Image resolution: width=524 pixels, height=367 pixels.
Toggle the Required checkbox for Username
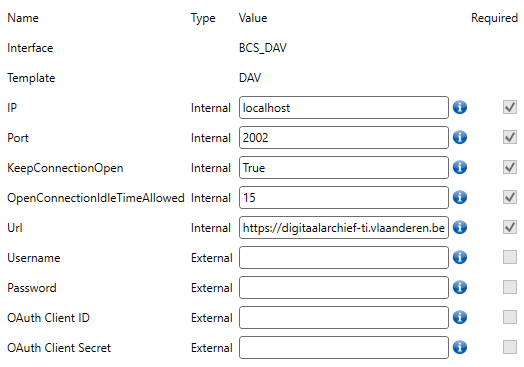pos(510,257)
